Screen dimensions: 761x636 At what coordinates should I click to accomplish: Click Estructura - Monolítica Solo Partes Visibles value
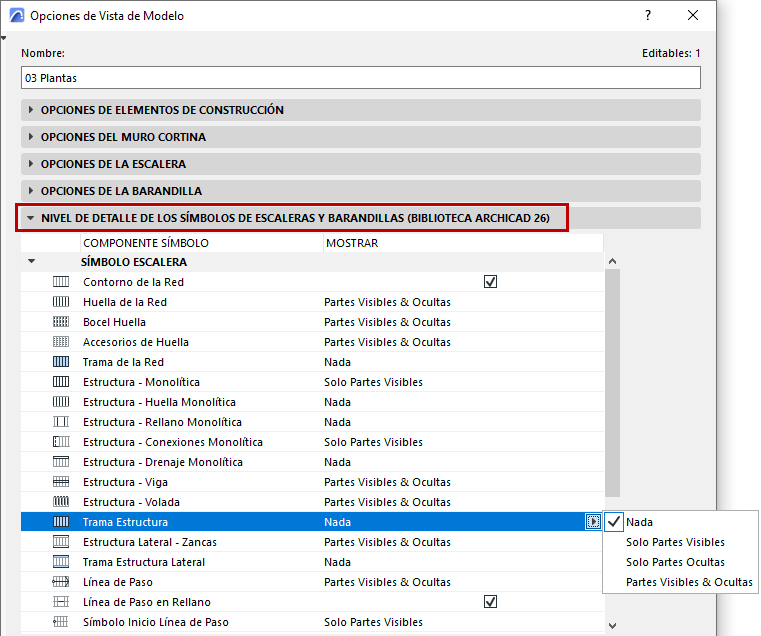(x=373, y=382)
